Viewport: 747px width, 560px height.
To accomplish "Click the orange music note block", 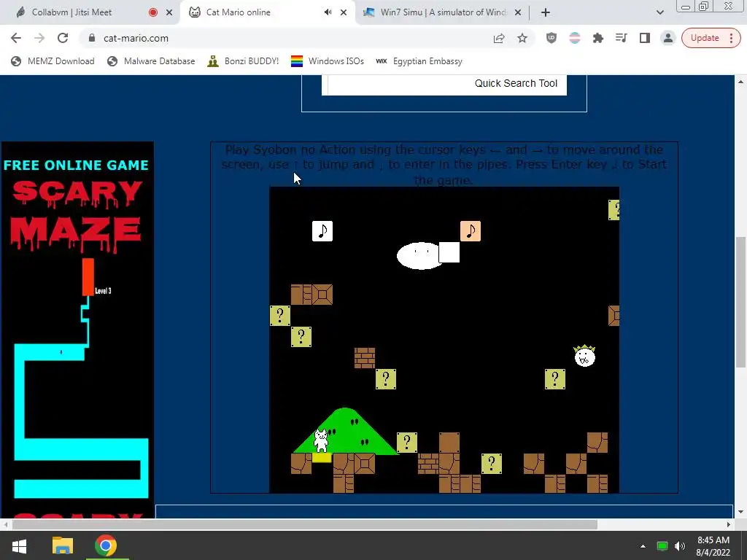I will 471,231.
